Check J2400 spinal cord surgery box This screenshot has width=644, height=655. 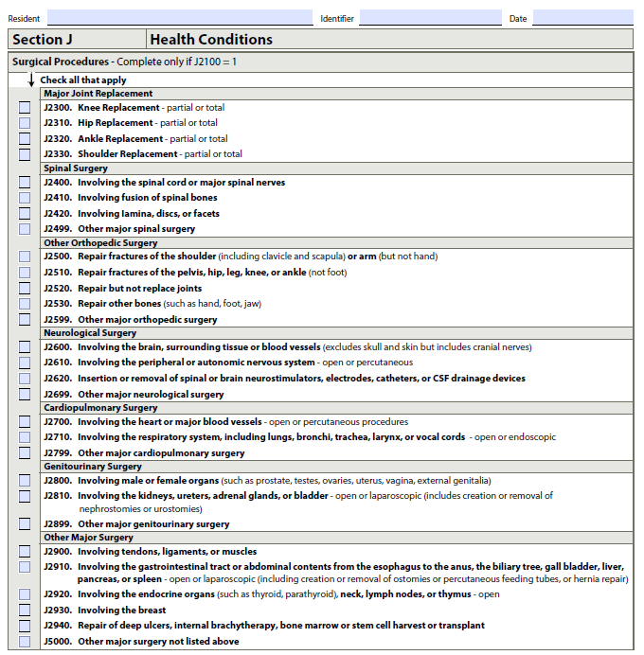pos(25,183)
